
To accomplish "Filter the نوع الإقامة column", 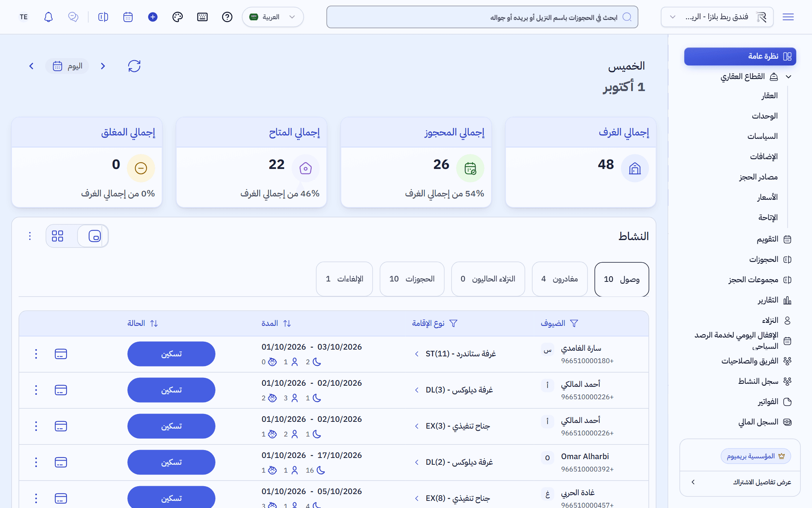I will (453, 324).
